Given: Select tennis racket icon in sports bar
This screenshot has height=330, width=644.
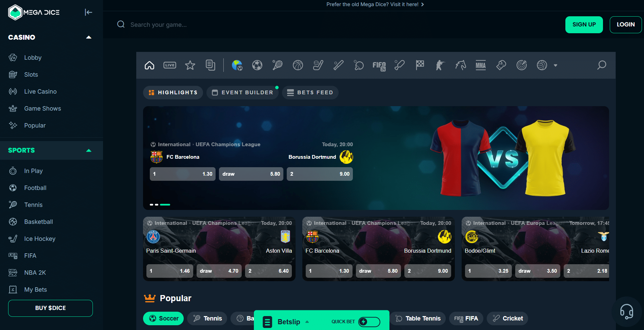Looking at the screenshot, I should click(x=278, y=65).
